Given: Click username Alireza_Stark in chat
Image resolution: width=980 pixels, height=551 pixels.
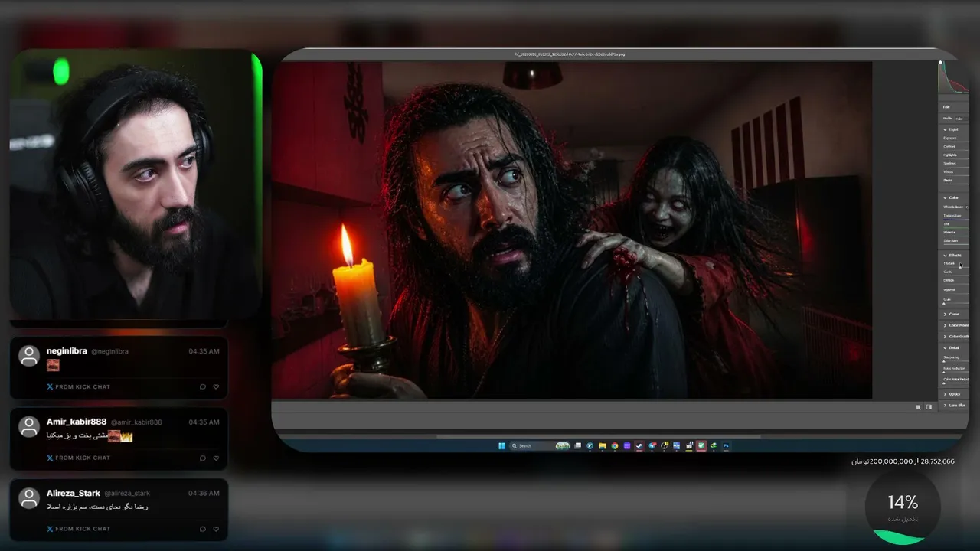Looking at the screenshot, I should coord(73,493).
